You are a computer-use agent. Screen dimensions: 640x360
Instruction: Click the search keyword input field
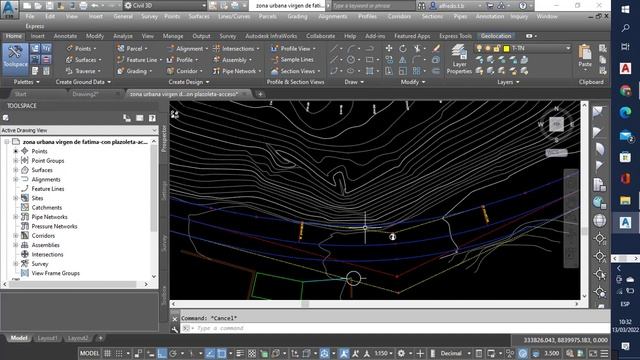tap(373, 6)
